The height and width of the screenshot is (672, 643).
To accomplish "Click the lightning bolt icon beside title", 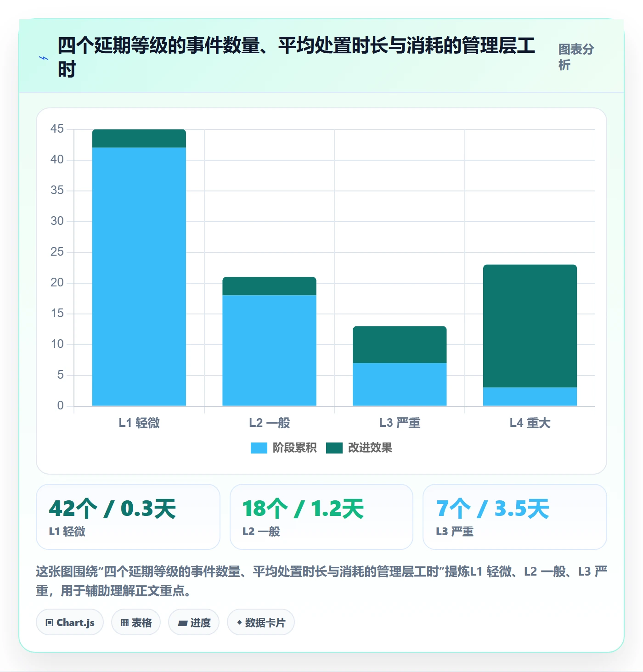I will (44, 58).
